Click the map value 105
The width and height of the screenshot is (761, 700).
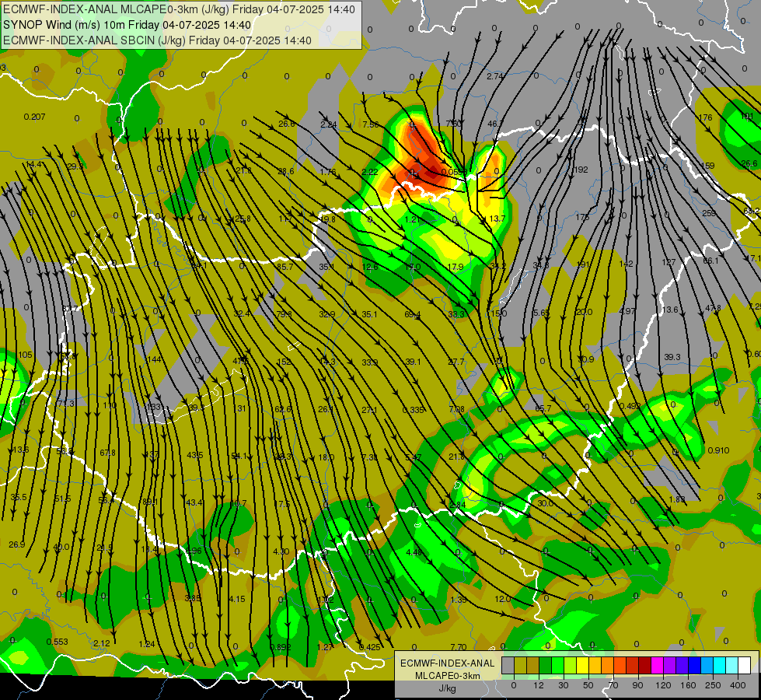click(25, 355)
